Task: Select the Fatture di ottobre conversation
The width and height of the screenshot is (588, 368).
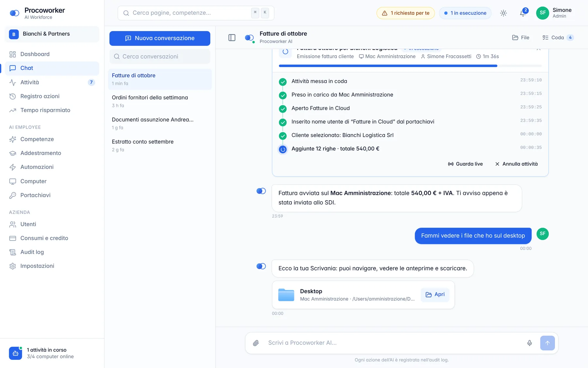Action: (160, 79)
